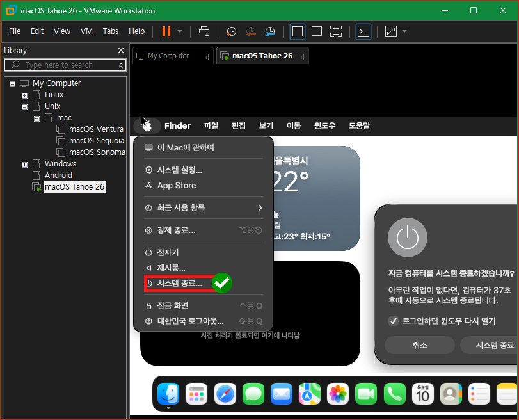This screenshot has height=420, width=519.
Task: Open the power options dropdown arrow beside pause
Action: pos(180,31)
